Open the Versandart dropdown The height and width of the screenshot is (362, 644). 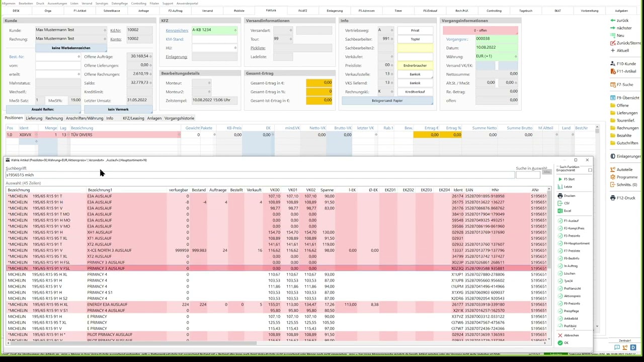[291, 30]
